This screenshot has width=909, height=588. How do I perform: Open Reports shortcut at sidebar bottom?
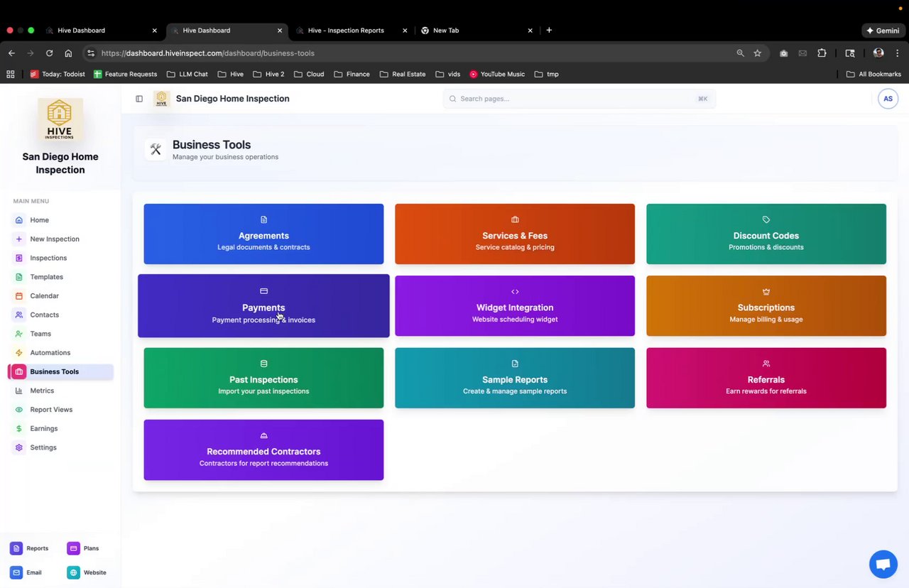click(30, 548)
